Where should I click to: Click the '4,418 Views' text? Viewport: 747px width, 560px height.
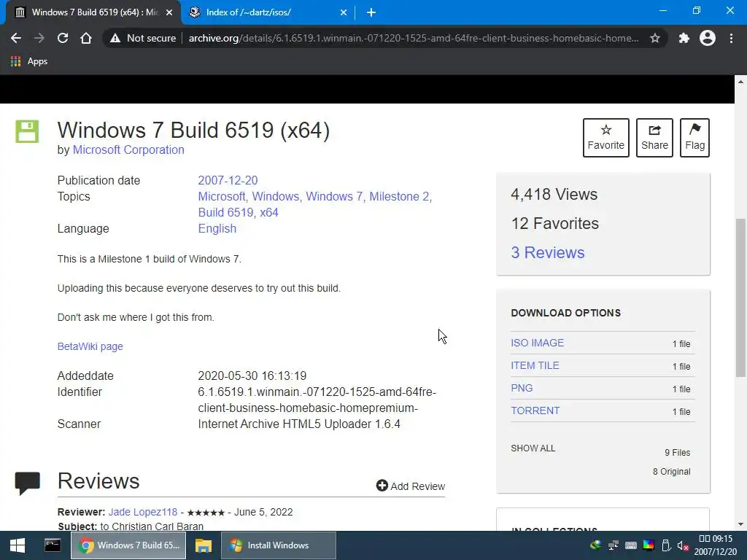tap(554, 194)
